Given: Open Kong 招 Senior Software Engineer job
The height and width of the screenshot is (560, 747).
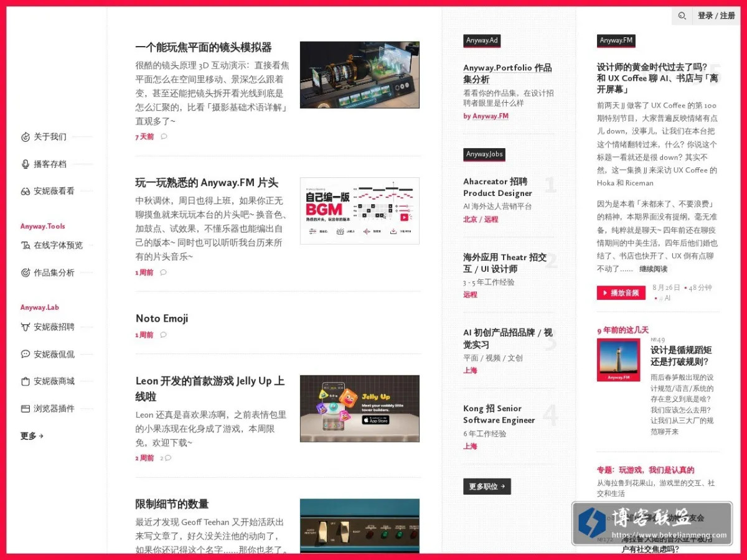Looking at the screenshot, I should (x=499, y=414).
